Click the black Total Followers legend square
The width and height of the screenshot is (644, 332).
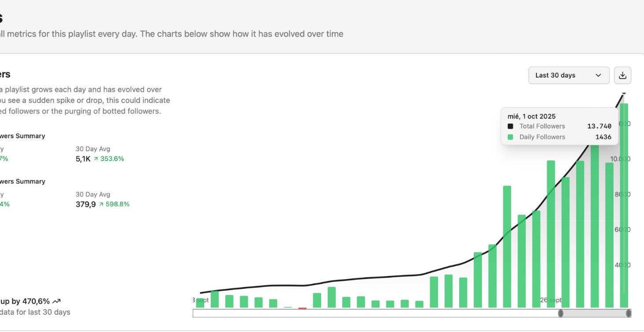(x=510, y=126)
